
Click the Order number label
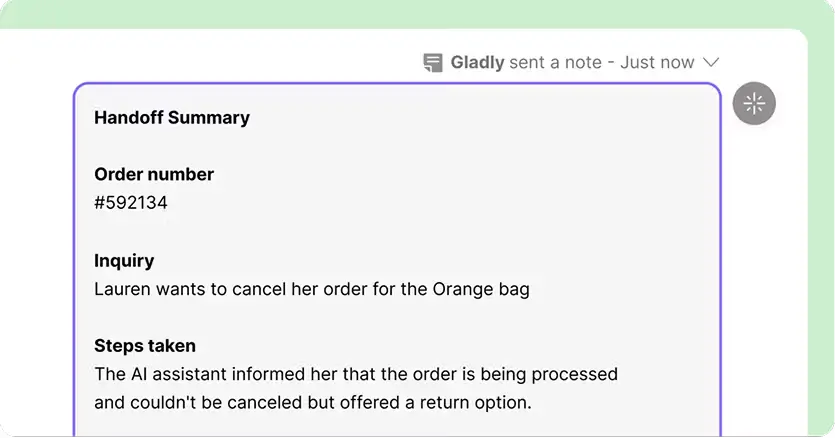click(x=154, y=174)
